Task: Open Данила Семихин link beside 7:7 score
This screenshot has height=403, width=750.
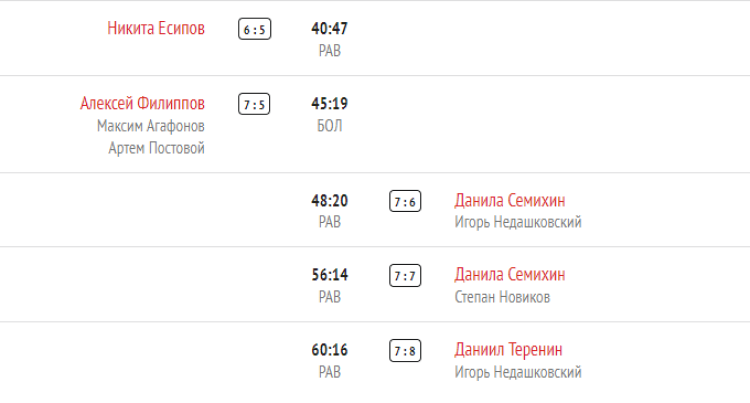Action: [509, 275]
